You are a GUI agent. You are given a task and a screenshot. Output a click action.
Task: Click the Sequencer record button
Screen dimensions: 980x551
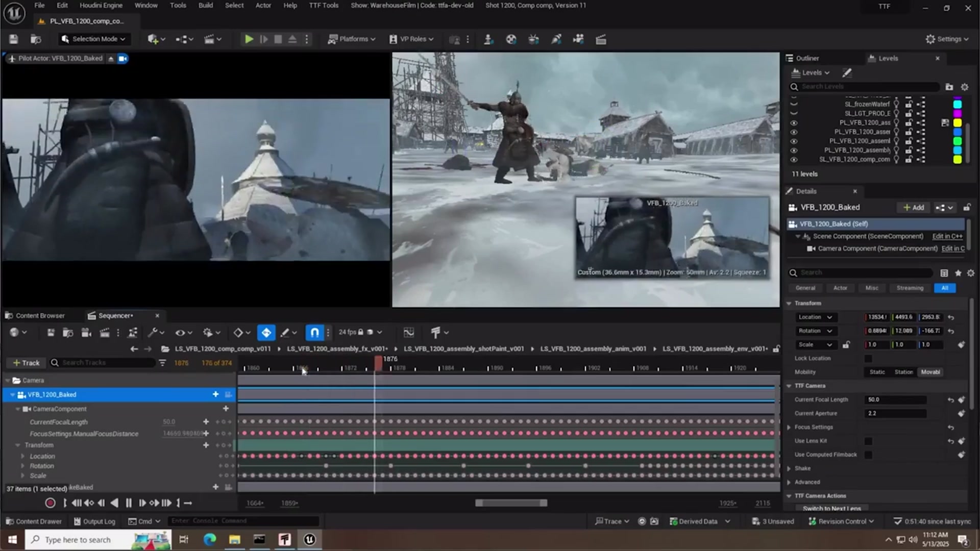(50, 503)
